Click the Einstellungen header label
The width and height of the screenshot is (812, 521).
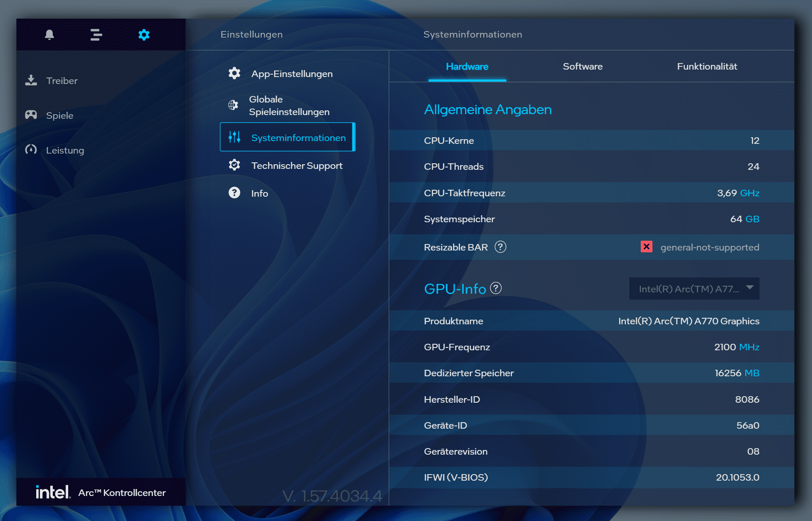point(251,34)
